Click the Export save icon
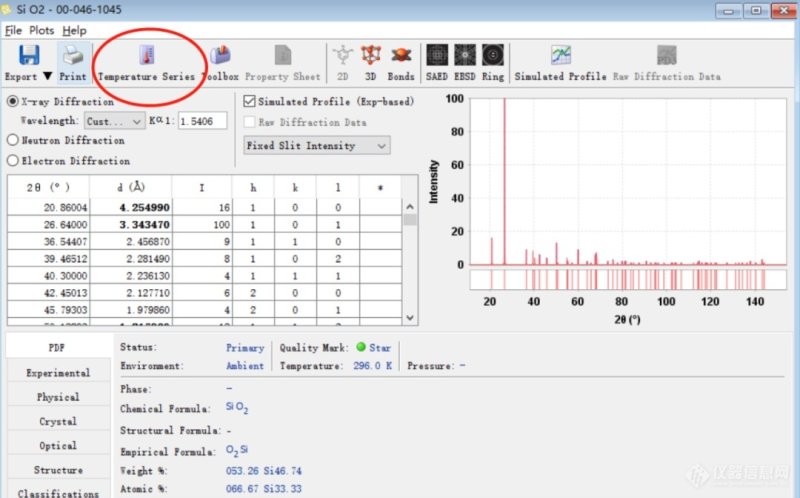The image size is (800, 498). click(x=29, y=55)
